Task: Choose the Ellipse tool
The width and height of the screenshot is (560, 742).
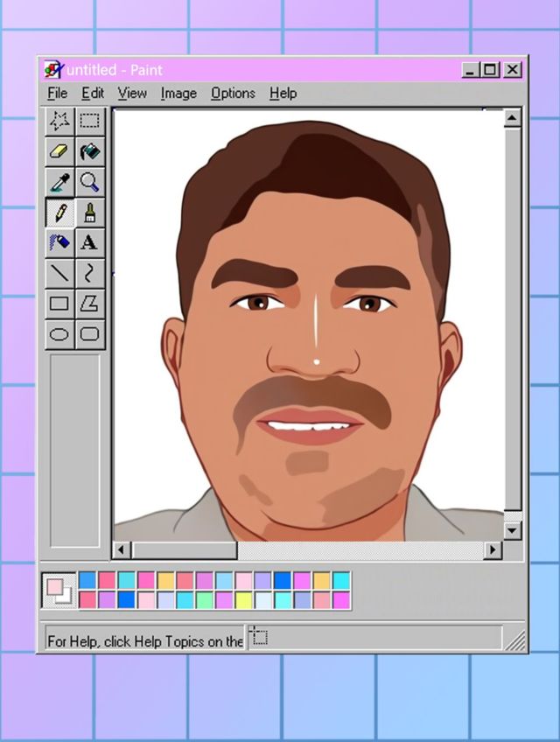Action: point(59,333)
